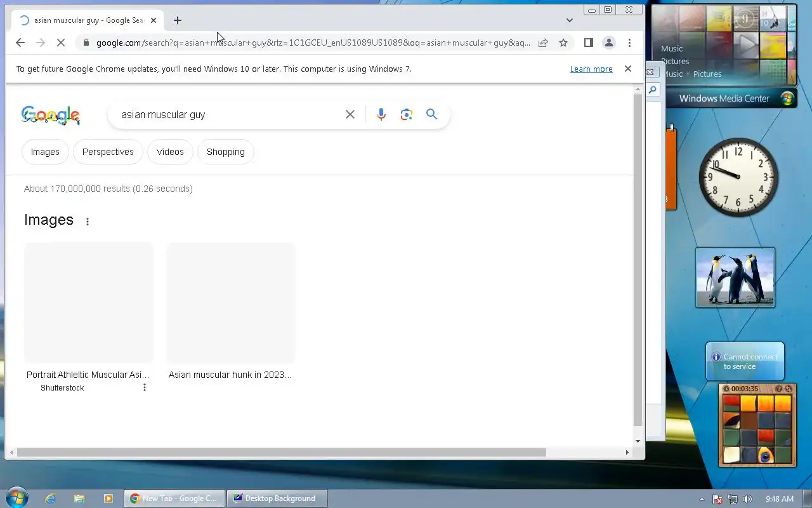Viewport: 812px width, 508px height.
Task: Switch to the Videos filter
Action: [x=170, y=152]
